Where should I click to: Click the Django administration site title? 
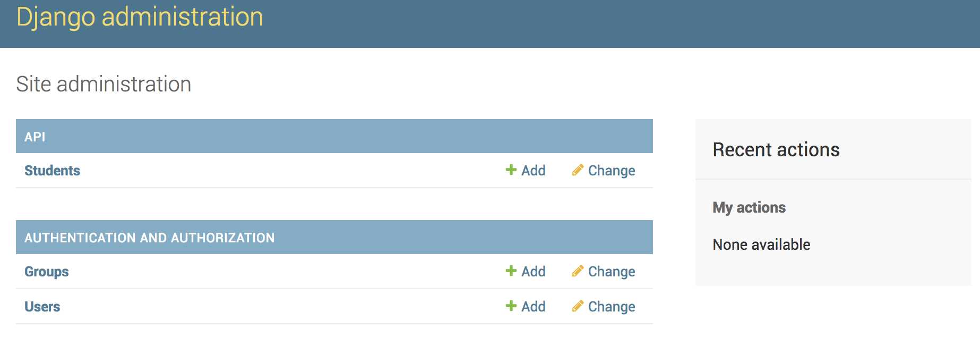140,17
